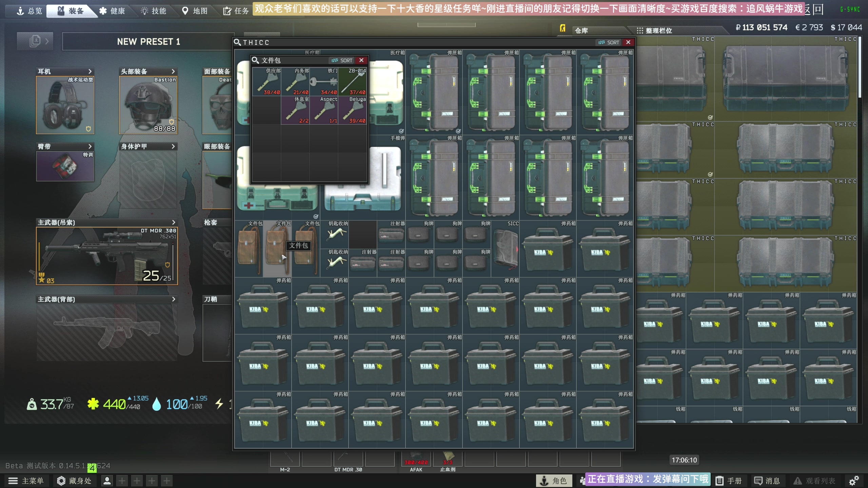Screen dimensions: 868x488
Task: Select the Aspect key 1/1
Action: (324, 110)
